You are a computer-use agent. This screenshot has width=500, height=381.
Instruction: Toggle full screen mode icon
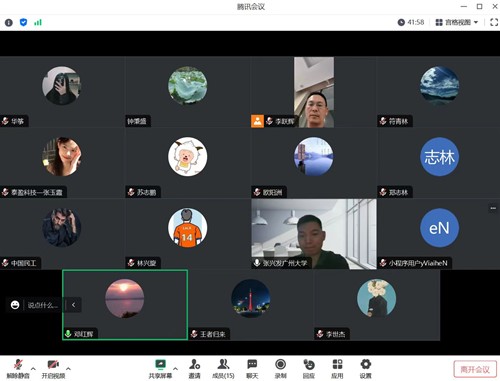click(494, 22)
